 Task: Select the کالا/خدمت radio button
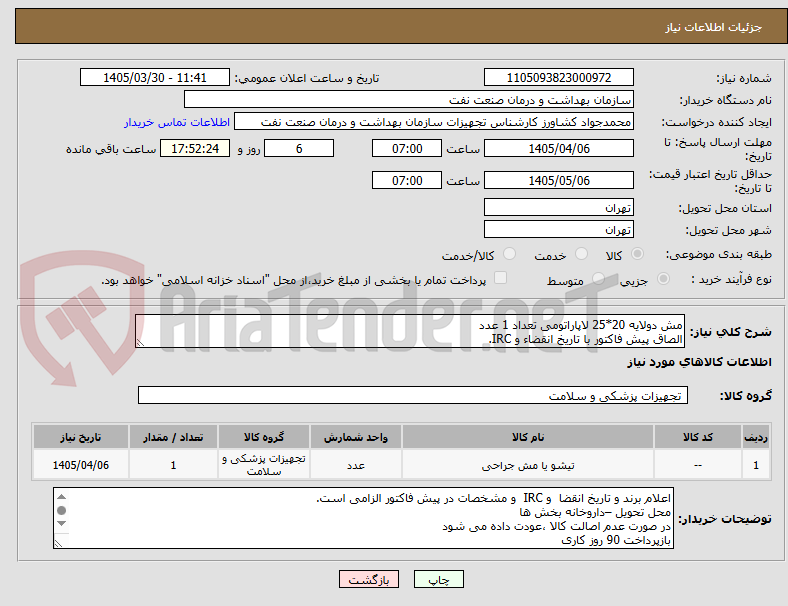[510, 254]
